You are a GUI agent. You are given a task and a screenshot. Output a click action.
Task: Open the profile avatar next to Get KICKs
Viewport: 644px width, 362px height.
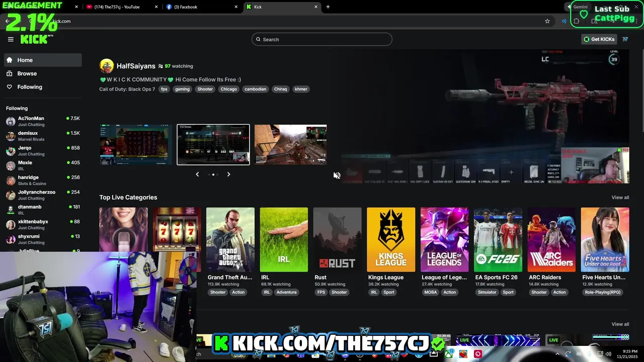625,39
